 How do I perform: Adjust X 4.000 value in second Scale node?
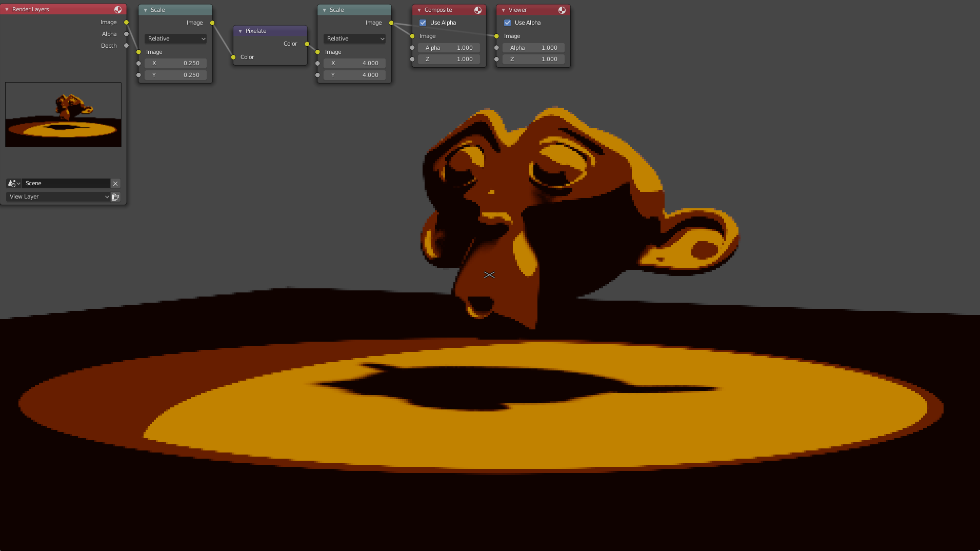pyautogui.click(x=354, y=63)
